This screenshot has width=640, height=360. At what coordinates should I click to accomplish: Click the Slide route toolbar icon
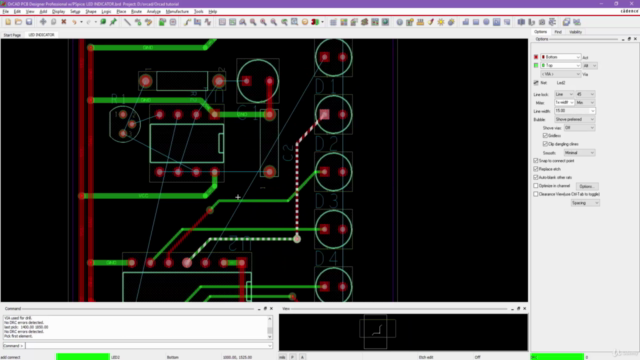[198, 22]
